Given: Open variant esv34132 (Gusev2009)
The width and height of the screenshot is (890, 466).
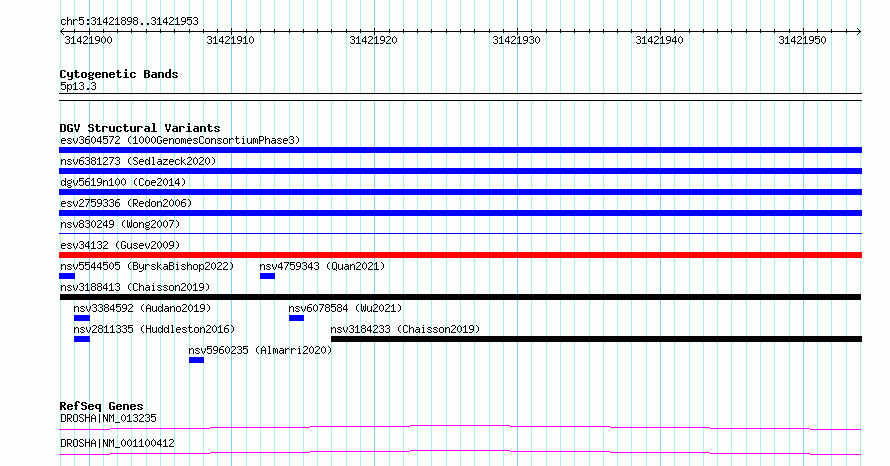Looking at the screenshot, I should 120,245.
